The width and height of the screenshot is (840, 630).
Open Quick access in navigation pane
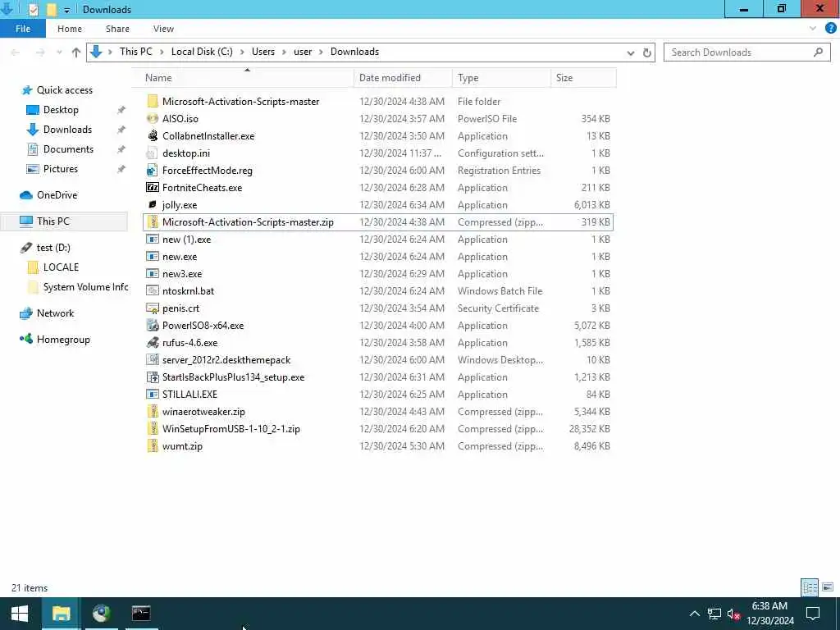pos(64,90)
